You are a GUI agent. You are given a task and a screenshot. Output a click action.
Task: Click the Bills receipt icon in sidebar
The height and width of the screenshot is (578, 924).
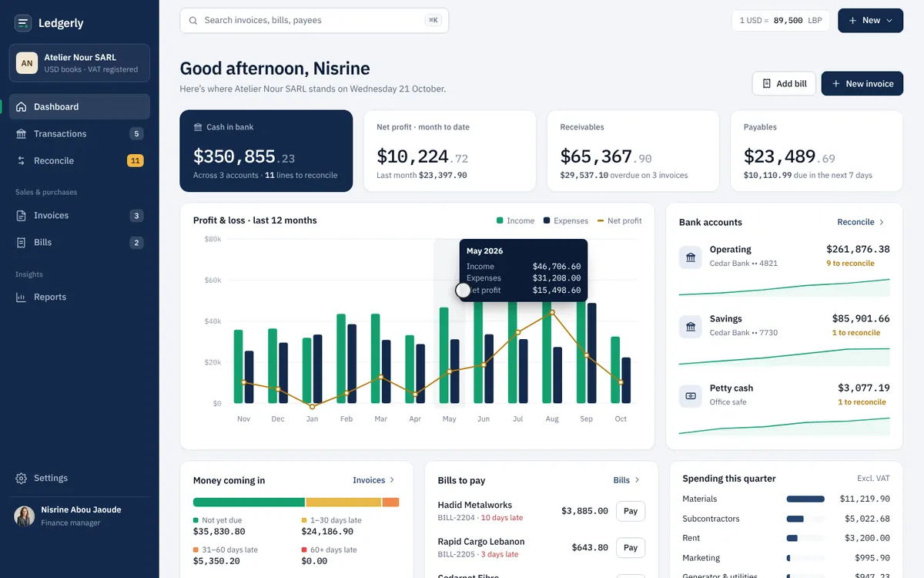(22, 243)
